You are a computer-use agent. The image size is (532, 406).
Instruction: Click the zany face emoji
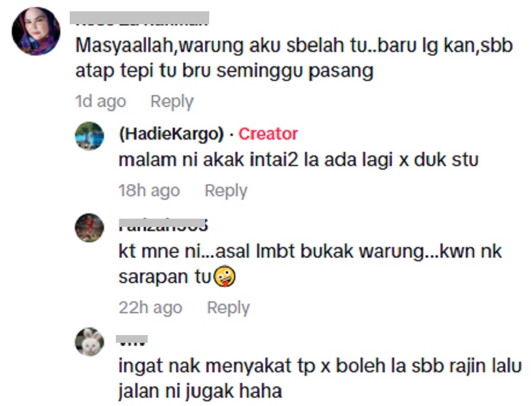coord(224,277)
